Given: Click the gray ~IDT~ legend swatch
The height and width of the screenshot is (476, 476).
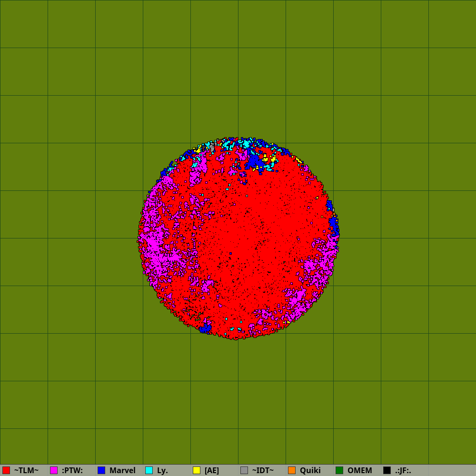Looking at the screenshot, I should click(x=244, y=470).
